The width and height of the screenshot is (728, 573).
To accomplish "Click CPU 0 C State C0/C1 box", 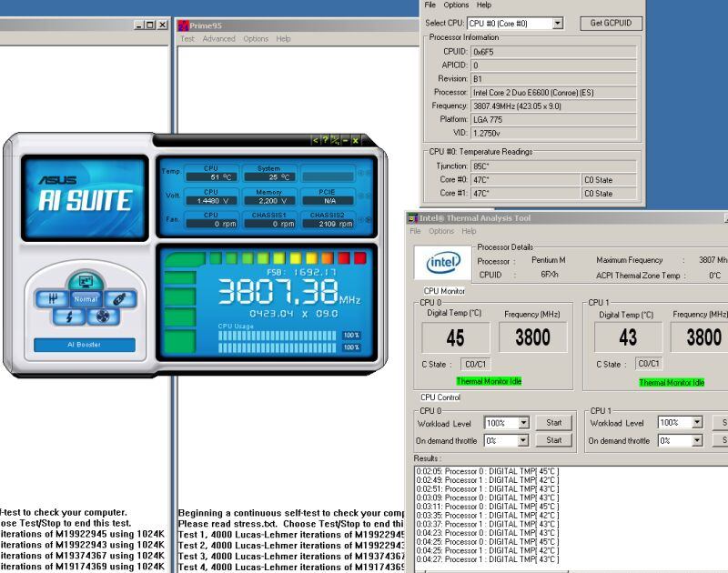I will (x=475, y=364).
